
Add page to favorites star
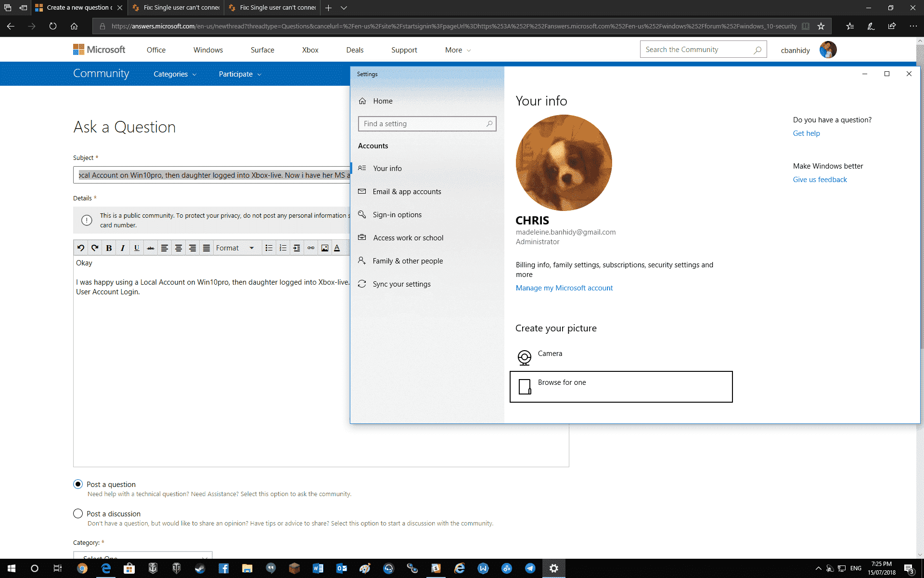point(821,26)
